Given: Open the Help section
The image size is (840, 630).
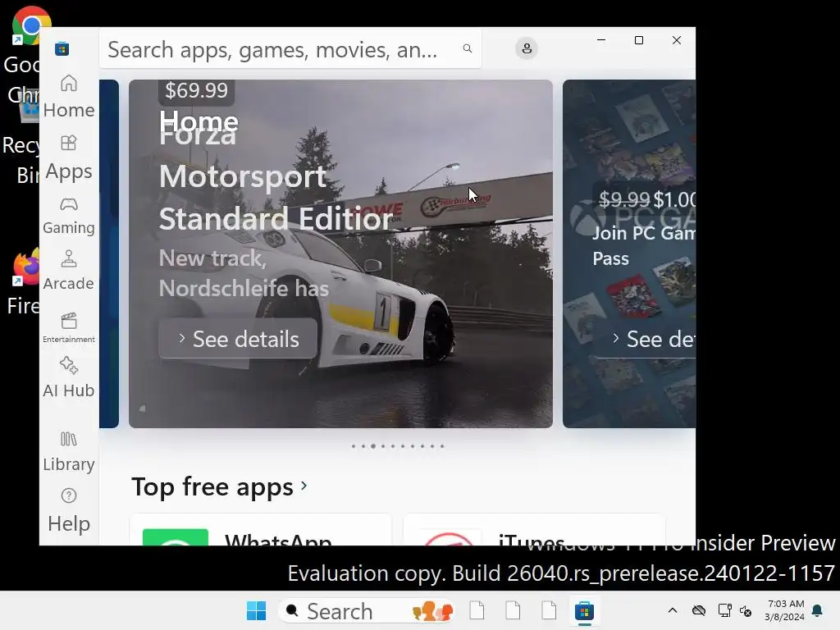Looking at the screenshot, I should click(x=69, y=510).
